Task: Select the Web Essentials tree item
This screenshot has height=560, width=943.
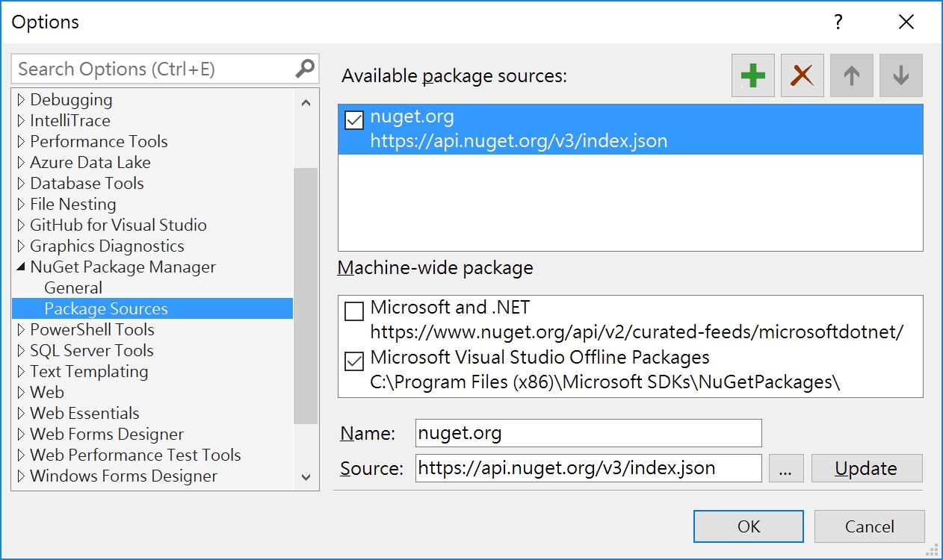Action: (84, 414)
